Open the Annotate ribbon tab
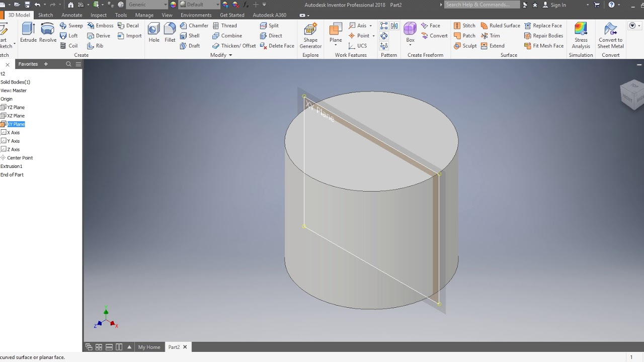 (x=72, y=15)
